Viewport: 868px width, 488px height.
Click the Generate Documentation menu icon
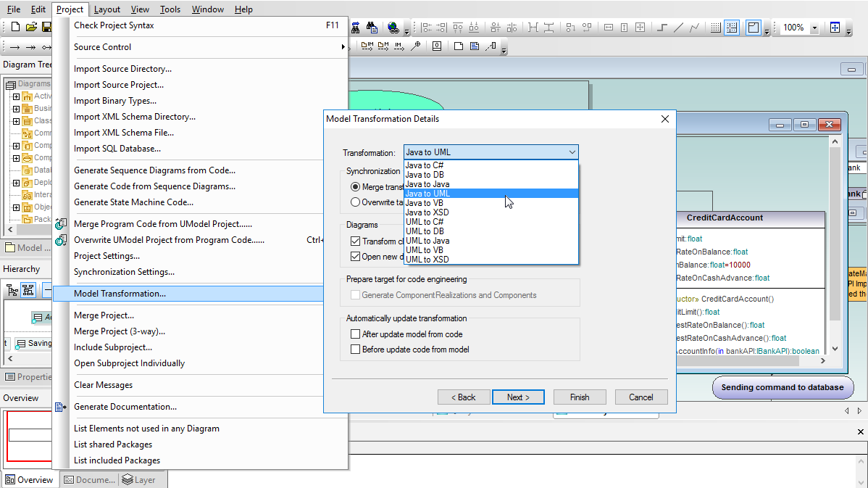[x=61, y=407]
